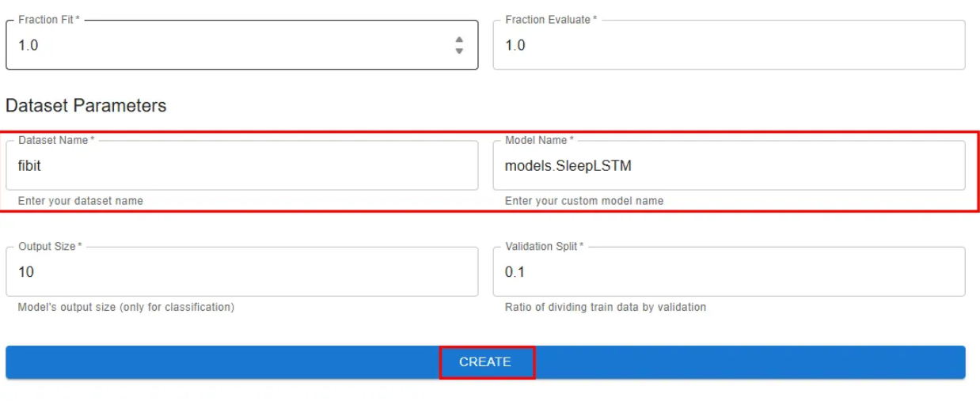
Task: Click into the Dataset Name field containing fibit
Action: coord(241,166)
